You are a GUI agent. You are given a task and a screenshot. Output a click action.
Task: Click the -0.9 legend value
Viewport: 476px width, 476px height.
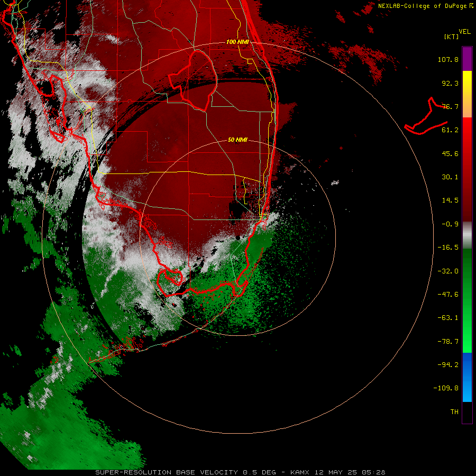pyautogui.click(x=450, y=224)
